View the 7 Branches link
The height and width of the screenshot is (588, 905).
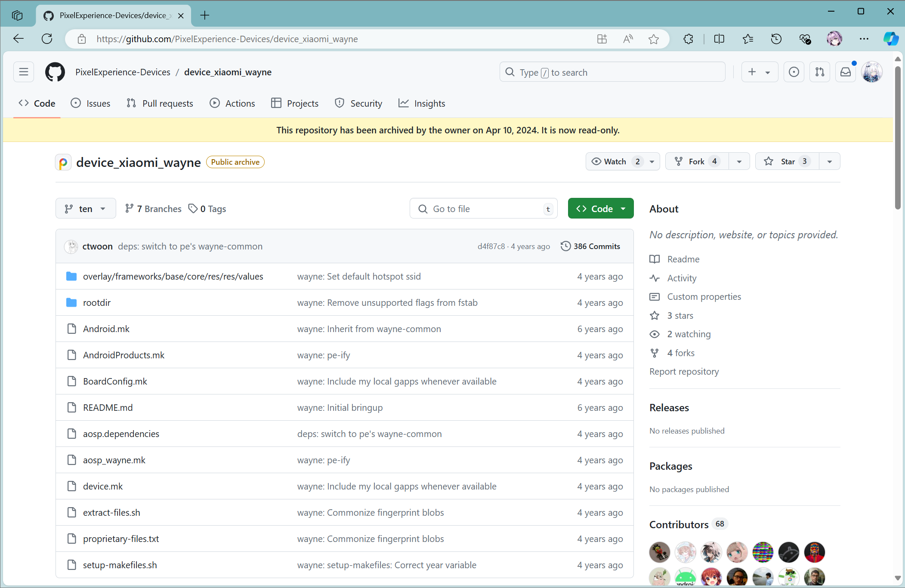(153, 209)
